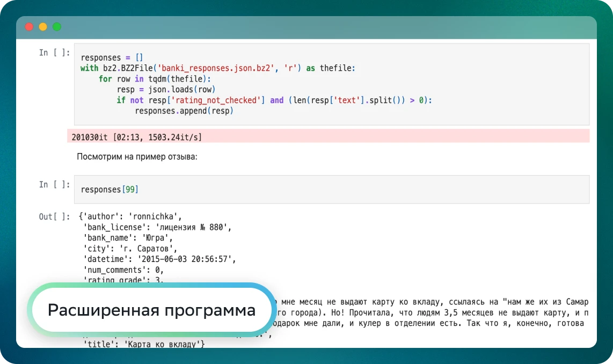Viewport: 613px width, 364px height.
Task: Select the first cell's In [ ] prompt
Action: (54, 53)
